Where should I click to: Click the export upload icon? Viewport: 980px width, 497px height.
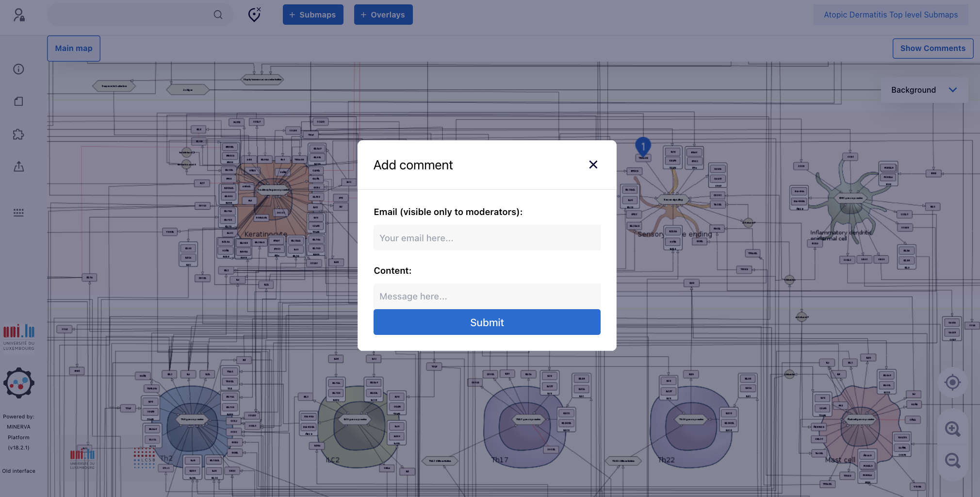(x=18, y=167)
